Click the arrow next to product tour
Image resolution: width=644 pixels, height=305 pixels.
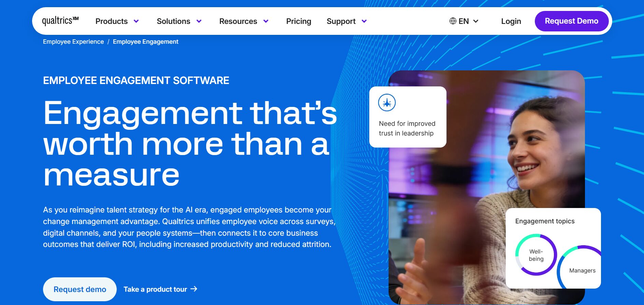194,289
